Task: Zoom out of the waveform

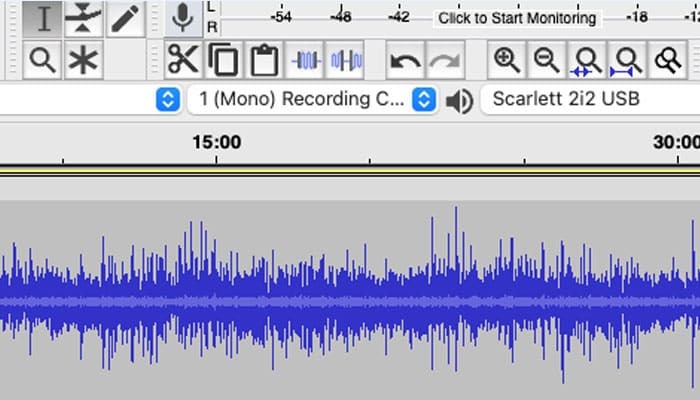Action: (x=547, y=60)
